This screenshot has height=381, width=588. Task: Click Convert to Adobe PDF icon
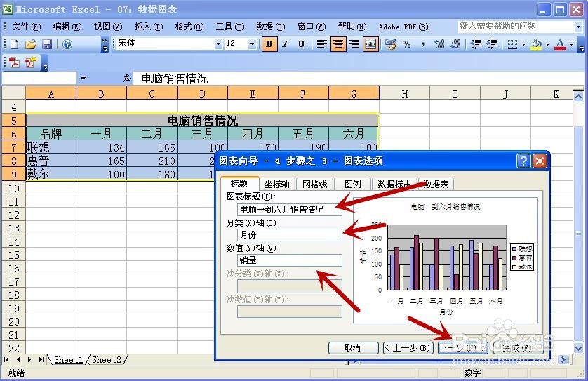14,62
